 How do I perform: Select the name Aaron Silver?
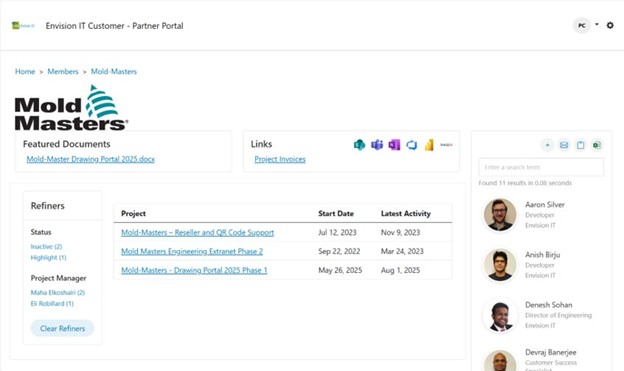point(545,205)
